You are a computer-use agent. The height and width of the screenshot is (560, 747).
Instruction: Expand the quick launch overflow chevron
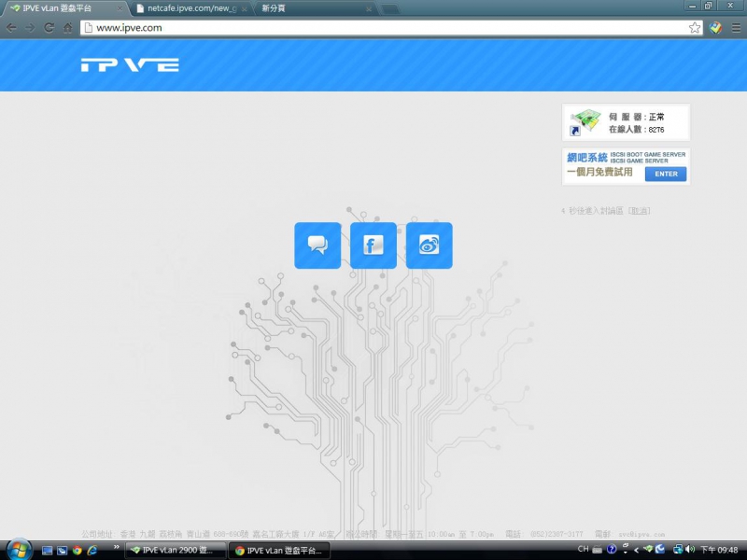click(x=117, y=548)
